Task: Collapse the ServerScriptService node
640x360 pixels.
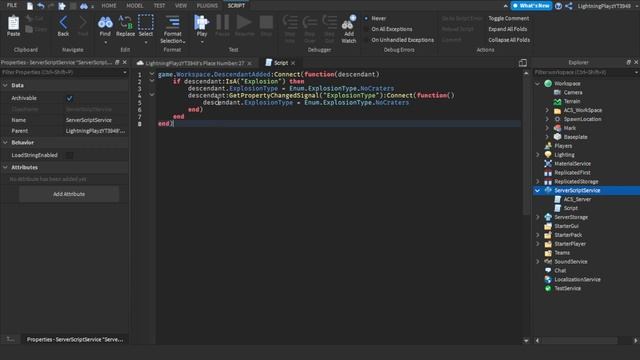Action: click(x=538, y=191)
